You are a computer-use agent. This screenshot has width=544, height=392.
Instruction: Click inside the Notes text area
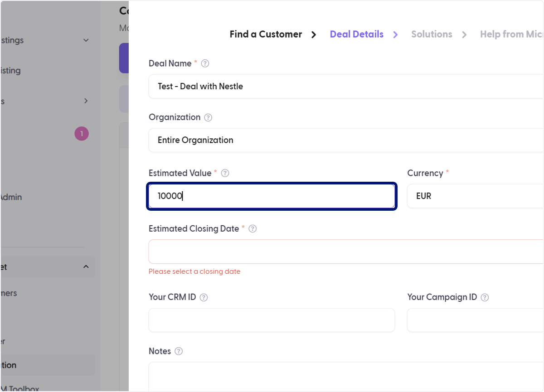[x=346, y=377]
